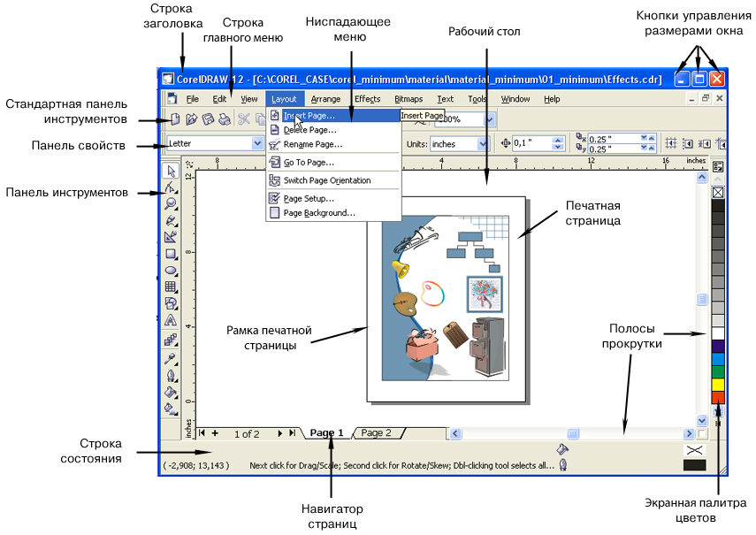Choose Page Background... menu entry
The width and height of the screenshot is (756, 535).
point(333,212)
